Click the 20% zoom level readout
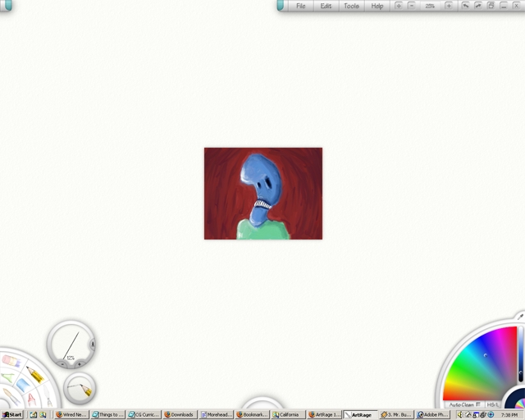 (x=430, y=6)
